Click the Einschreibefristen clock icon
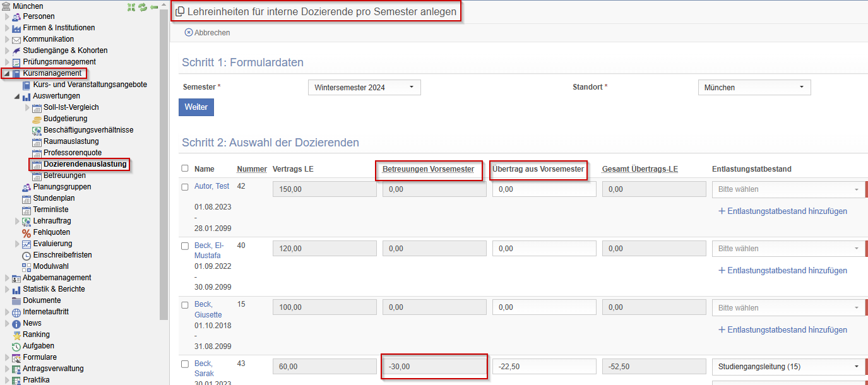This screenshot has height=385, width=868. (x=27, y=255)
